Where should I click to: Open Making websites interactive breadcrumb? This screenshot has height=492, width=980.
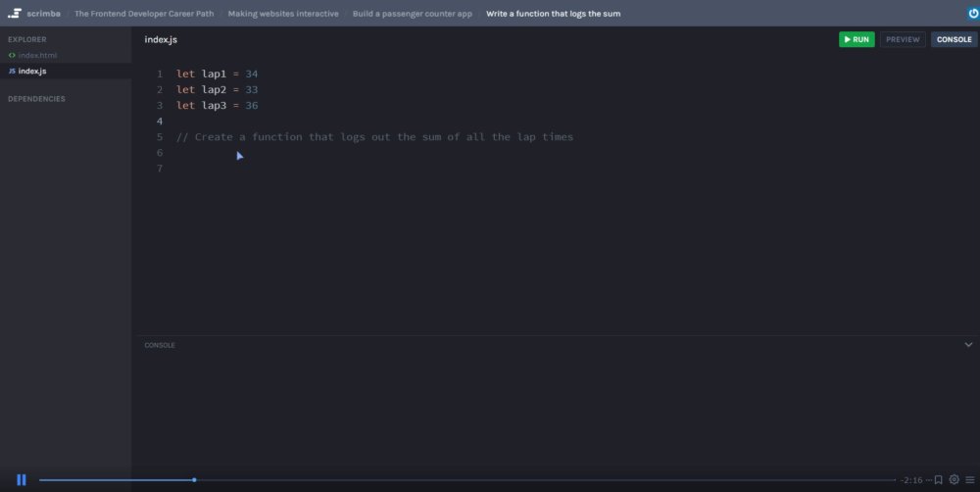[283, 13]
